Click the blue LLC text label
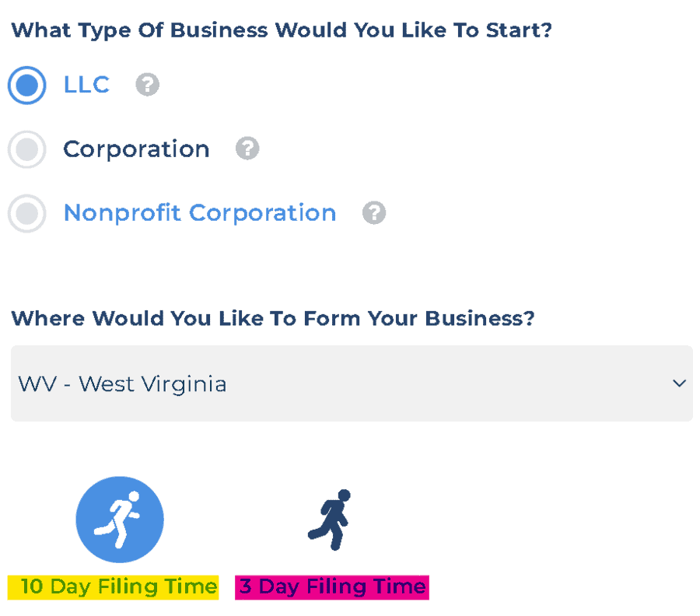Screen dimensions: 700x616 click(x=86, y=85)
